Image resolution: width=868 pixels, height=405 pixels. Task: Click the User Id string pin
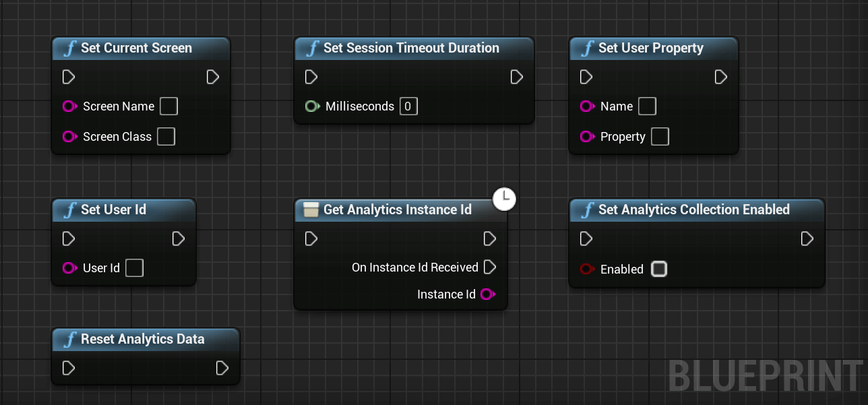[70, 268]
